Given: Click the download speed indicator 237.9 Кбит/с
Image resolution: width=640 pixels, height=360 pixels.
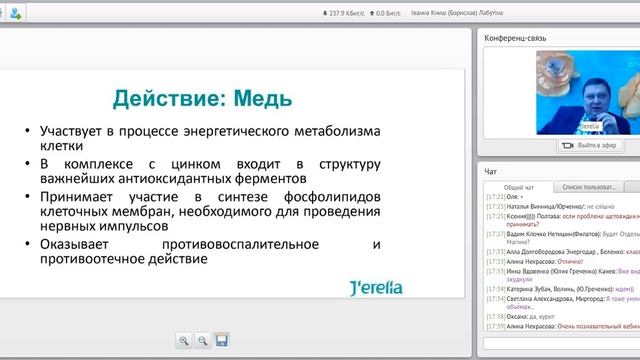Looking at the screenshot, I should pyautogui.click(x=343, y=13).
